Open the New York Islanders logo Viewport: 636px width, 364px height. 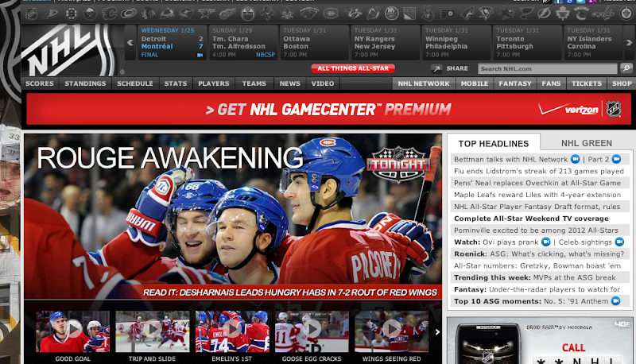tap(391, 14)
